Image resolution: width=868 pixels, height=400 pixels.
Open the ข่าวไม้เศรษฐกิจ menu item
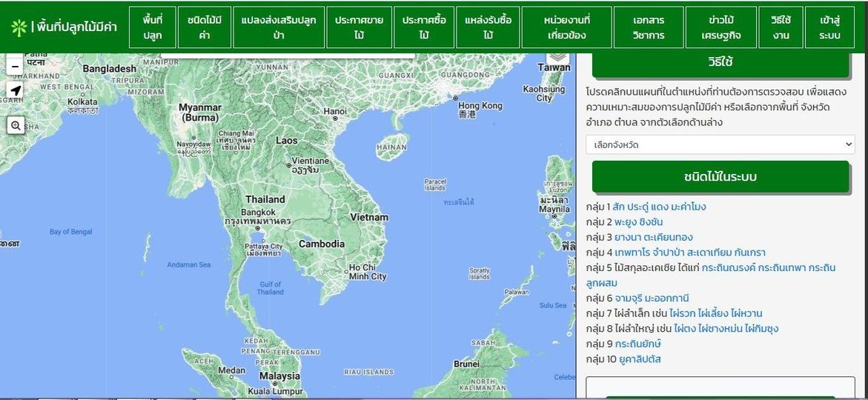pyautogui.click(x=721, y=27)
